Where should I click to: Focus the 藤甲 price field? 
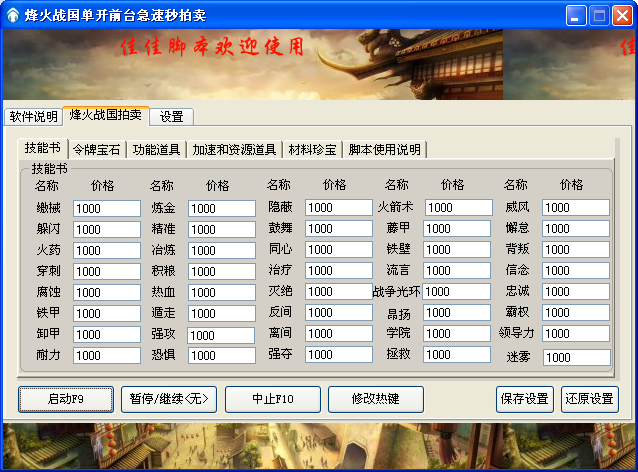tap(457, 229)
